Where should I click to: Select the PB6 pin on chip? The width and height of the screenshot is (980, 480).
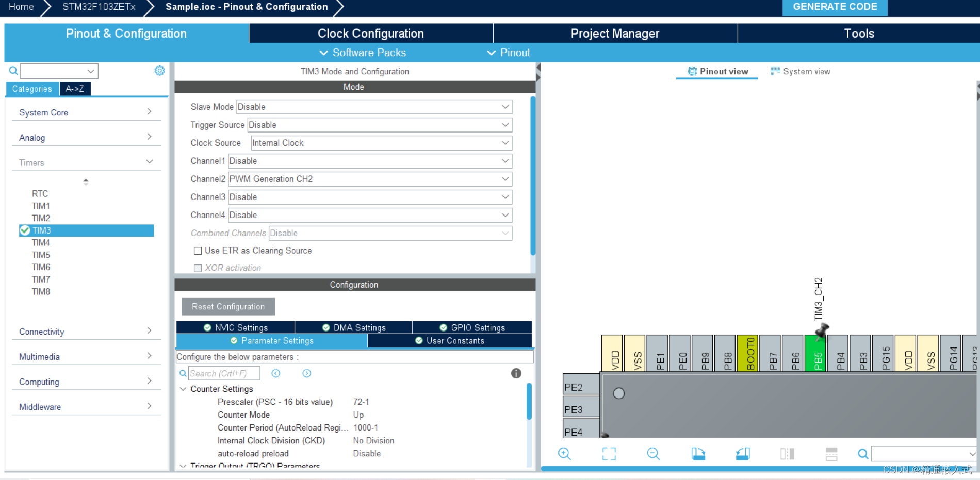[x=793, y=353]
